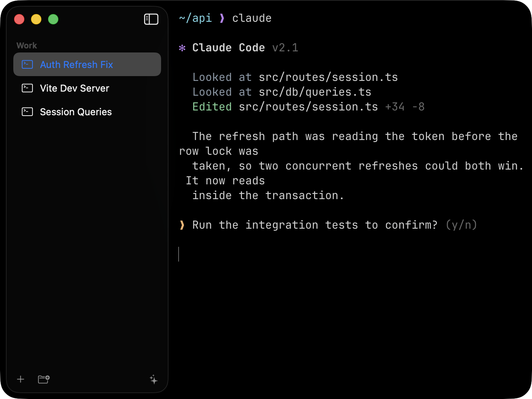The width and height of the screenshot is (532, 399).
Task: Click the first Looked at src/routes/session.ts line
Action: [x=295, y=77]
